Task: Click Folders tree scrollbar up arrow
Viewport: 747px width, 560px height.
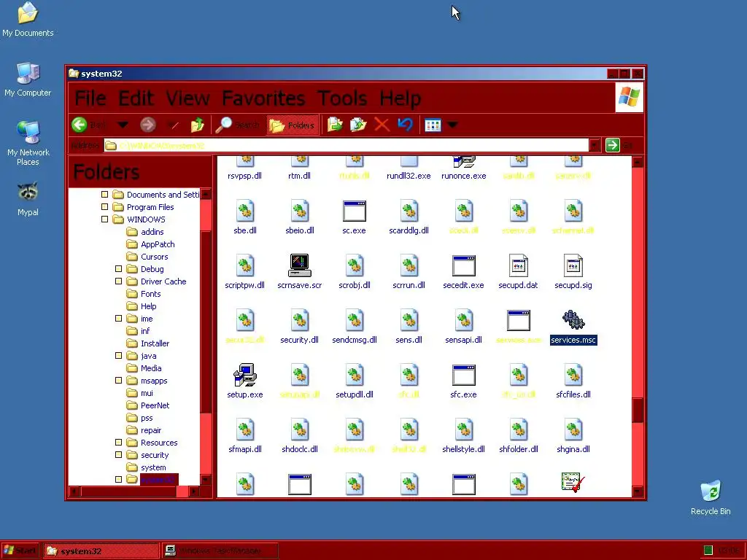Action: [x=206, y=194]
